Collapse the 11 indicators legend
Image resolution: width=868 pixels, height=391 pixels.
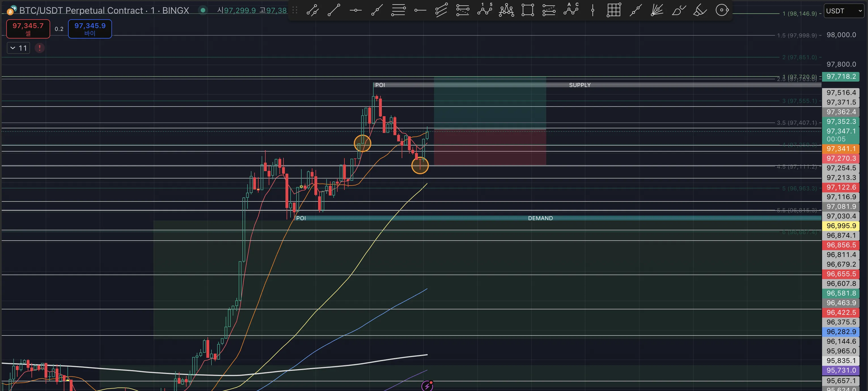[18, 48]
